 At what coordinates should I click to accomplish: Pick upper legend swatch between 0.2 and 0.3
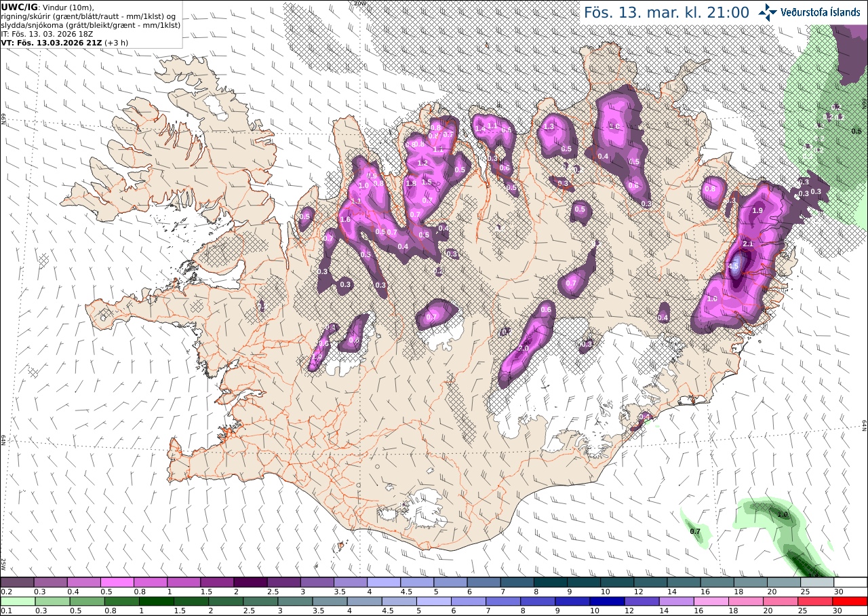[17, 582]
